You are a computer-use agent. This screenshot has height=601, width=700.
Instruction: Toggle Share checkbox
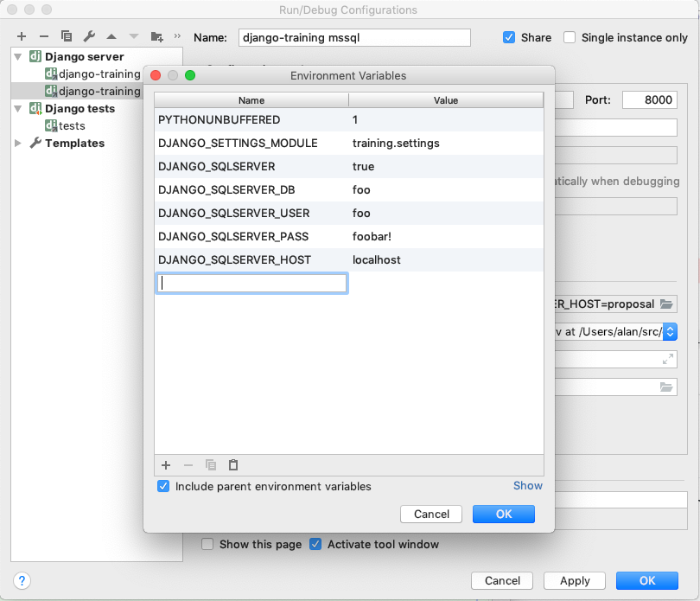pyautogui.click(x=509, y=37)
